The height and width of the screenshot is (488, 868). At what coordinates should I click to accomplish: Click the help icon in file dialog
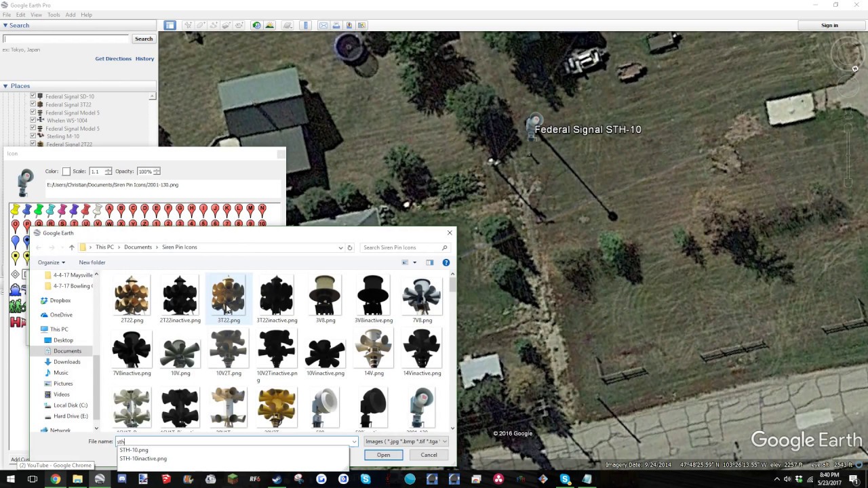tap(446, 262)
